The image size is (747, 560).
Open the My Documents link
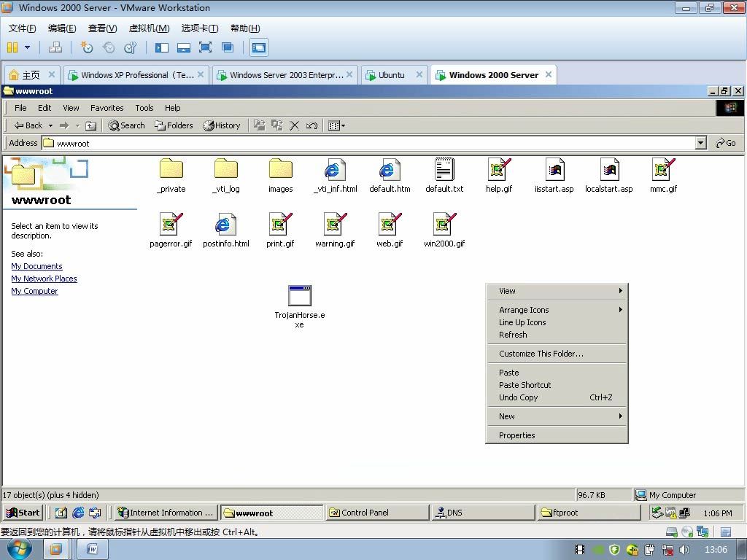(36, 266)
